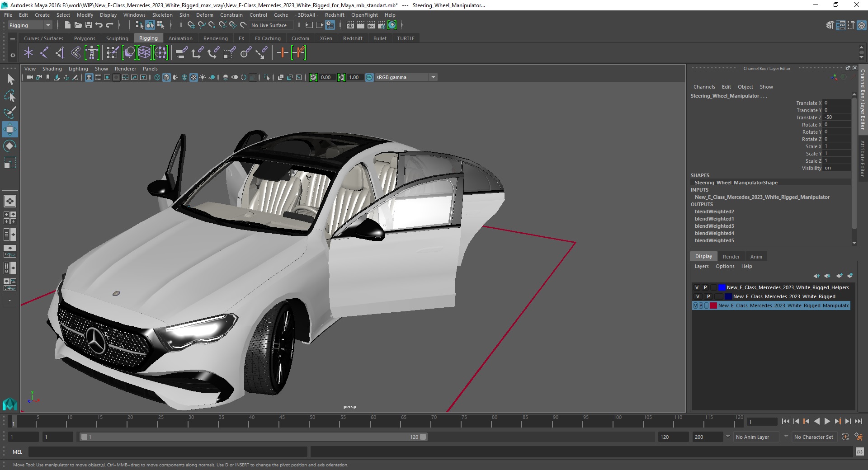Image resolution: width=868 pixels, height=470 pixels.
Task: Open a scene with folder icon
Action: click(78, 25)
